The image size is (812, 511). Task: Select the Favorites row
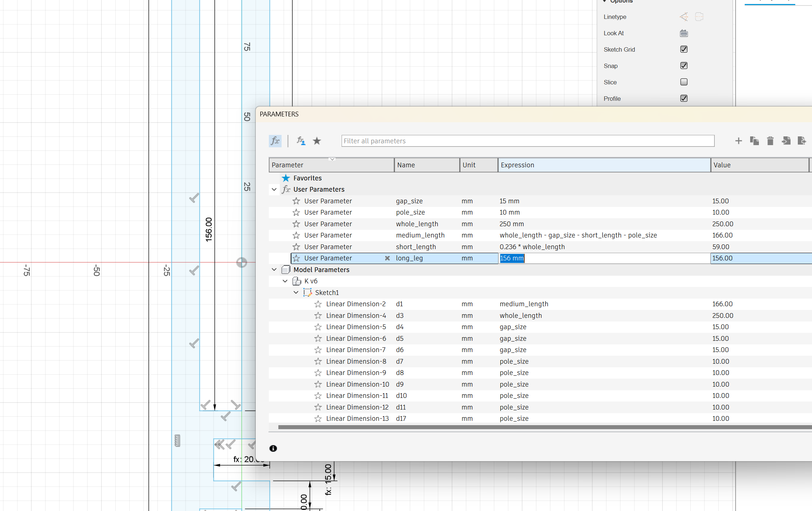[x=540, y=178]
